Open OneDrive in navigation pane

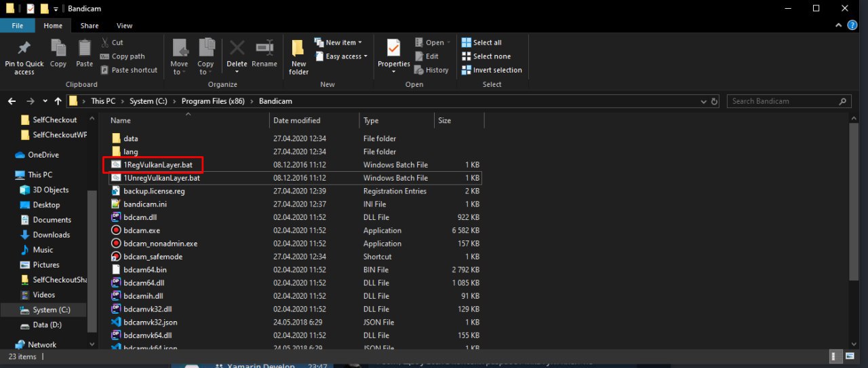43,155
